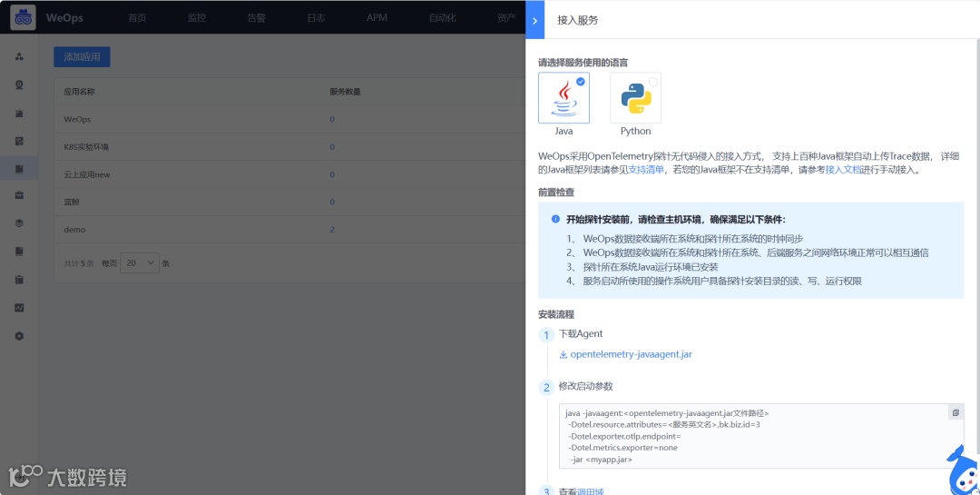Open the dolphin mascot assistant icon
980x495 pixels.
pyautogui.click(x=963, y=470)
